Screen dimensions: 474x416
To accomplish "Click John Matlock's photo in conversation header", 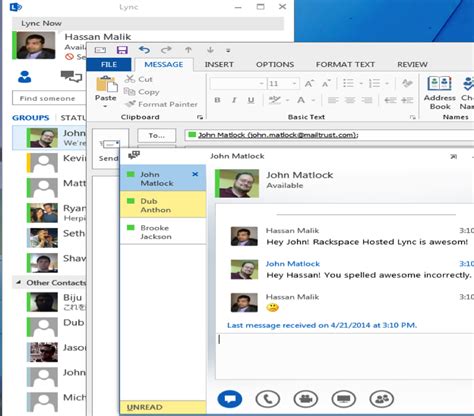I will pyautogui.click(x=238, y=183).
